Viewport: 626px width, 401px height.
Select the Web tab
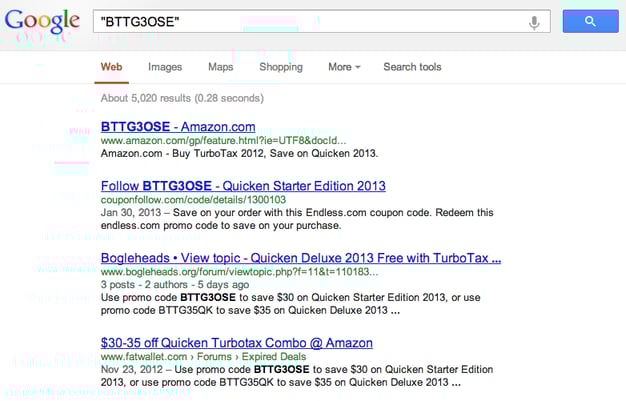tap(111, 67)
